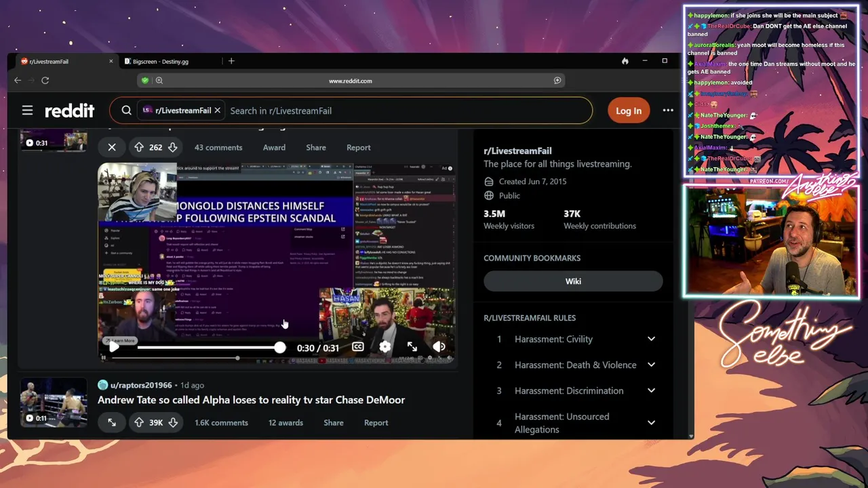Click the Created Jun 7, 2015 text
868x488 pixels.
532,181
